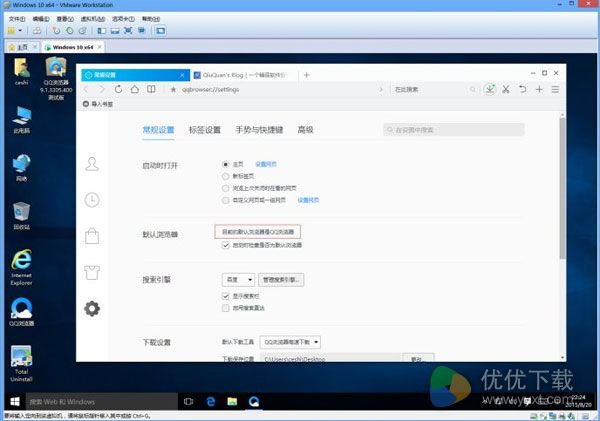Select restore last session radio option
The width and height of the screenshot is (600, 421).
coord(225,188)
